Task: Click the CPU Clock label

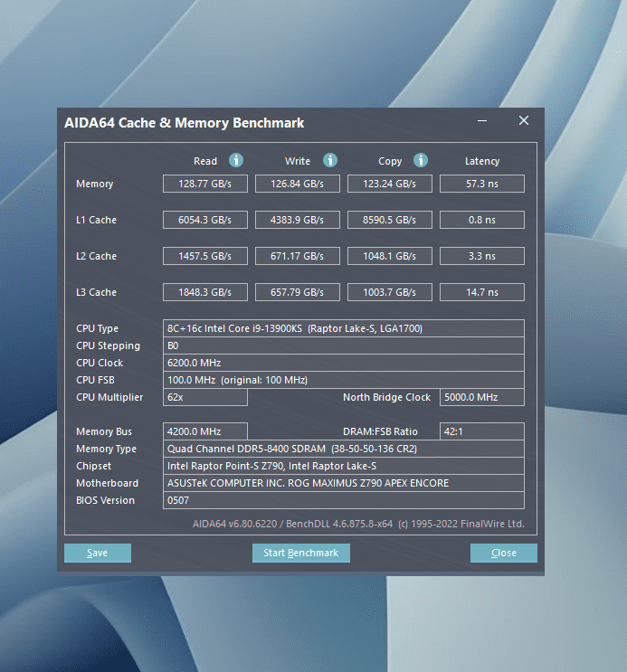Action: tap(100, 363)
